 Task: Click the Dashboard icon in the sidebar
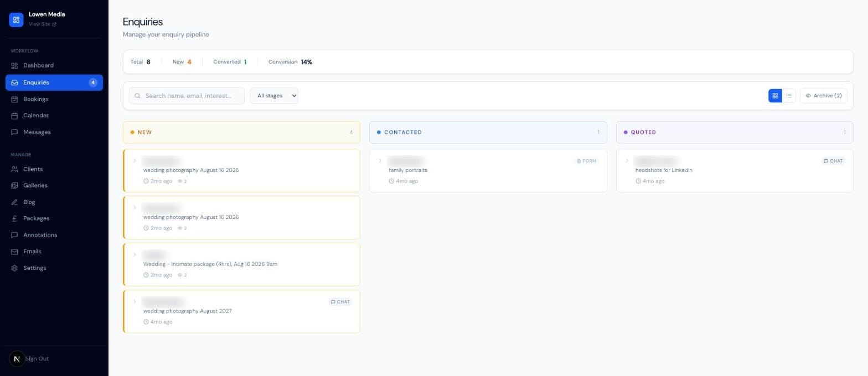14,66
